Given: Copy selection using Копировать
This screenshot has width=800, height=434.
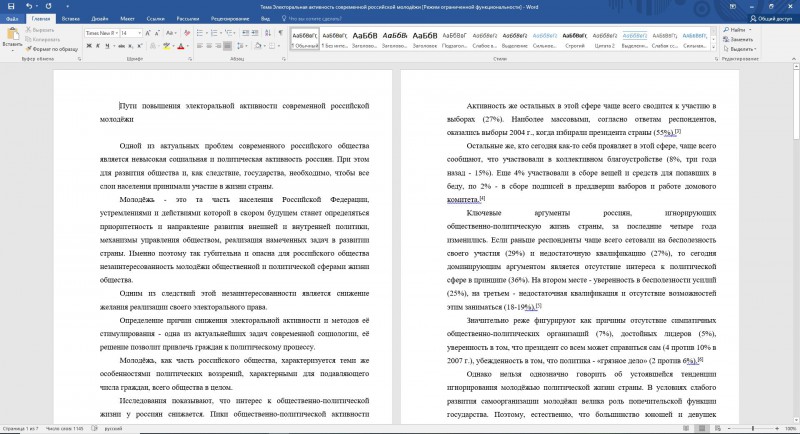Looking at the screenshot, I should click(43, 39).
